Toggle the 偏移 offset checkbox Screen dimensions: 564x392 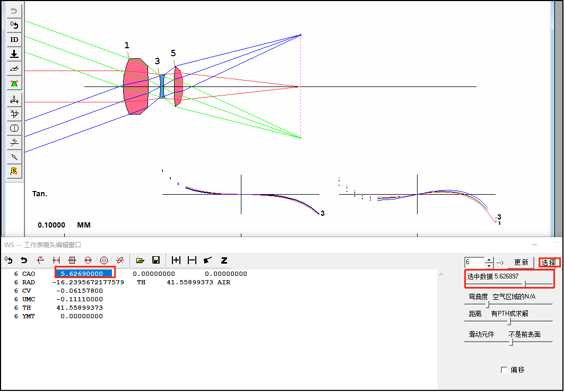point(504,369)
